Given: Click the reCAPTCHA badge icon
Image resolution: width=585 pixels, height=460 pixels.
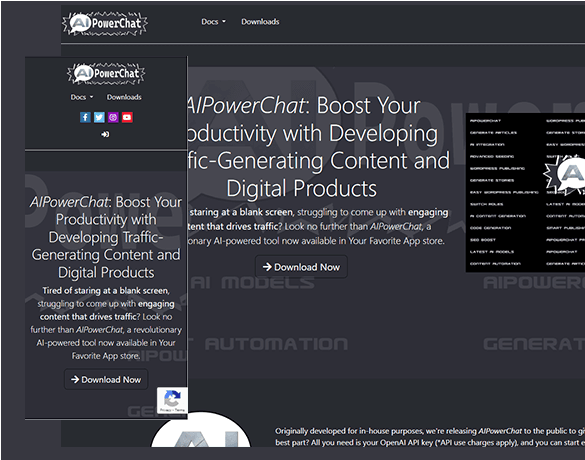Looking at the screenshot, I should [x=172, y=400].
